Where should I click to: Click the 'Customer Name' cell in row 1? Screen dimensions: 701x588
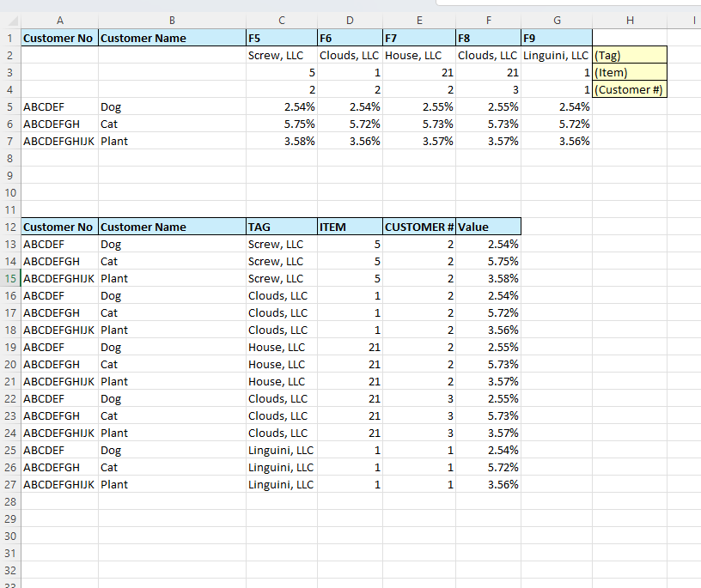(x=172, y=38)
